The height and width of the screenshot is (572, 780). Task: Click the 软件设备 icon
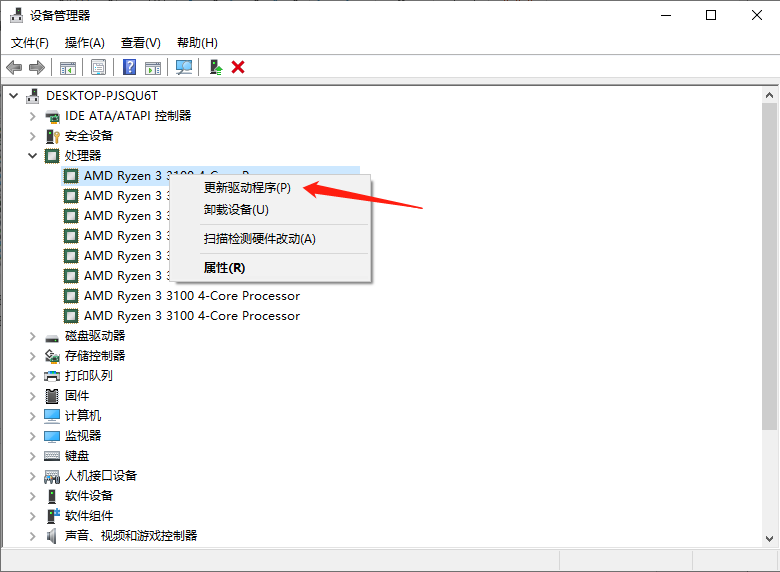52,496
